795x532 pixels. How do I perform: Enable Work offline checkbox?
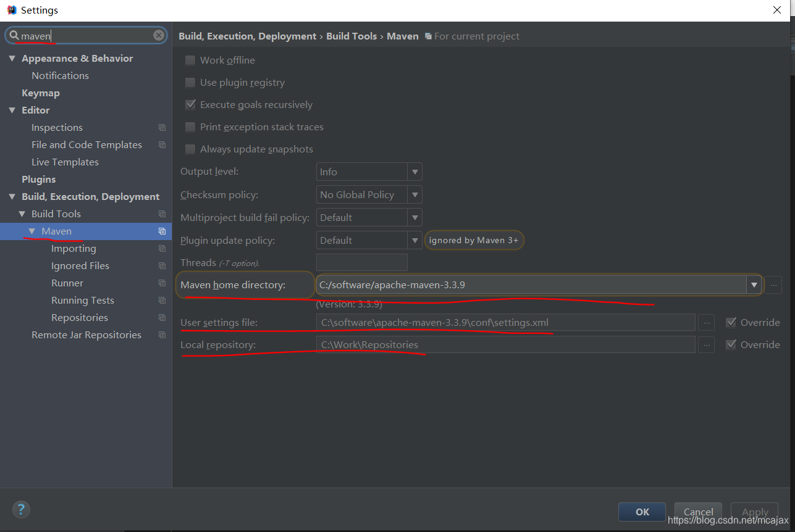(x=190, y=60)
